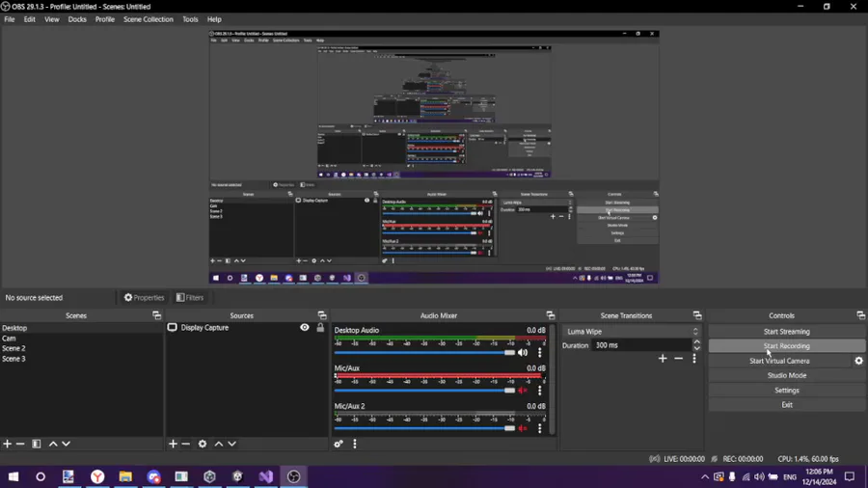Image resolution: width=868 pixels, height=488 pixels.
Task: Decrease transition duration stepper down
Action: pos(697,348)
